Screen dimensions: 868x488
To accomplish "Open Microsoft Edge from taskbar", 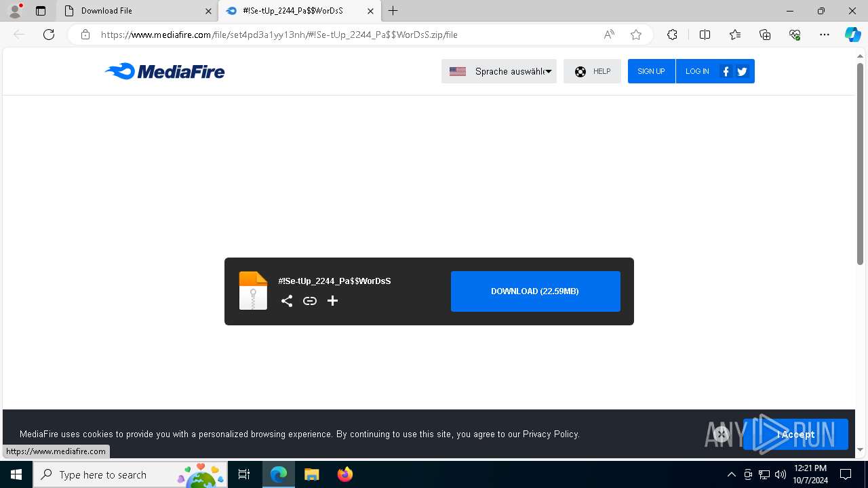I will click(x=279, y=474).
